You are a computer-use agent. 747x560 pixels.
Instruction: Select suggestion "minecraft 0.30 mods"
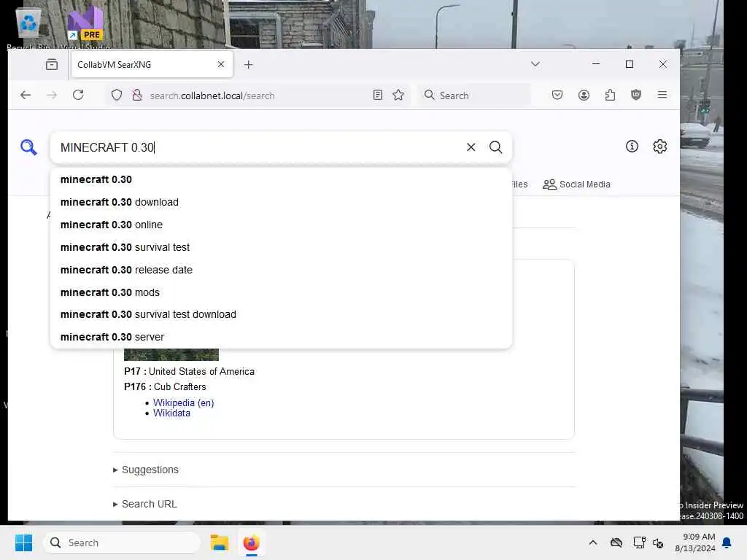[281, 292]
